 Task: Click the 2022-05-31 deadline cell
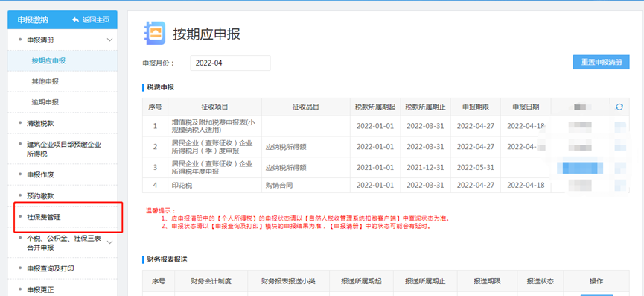coord(476,168)
